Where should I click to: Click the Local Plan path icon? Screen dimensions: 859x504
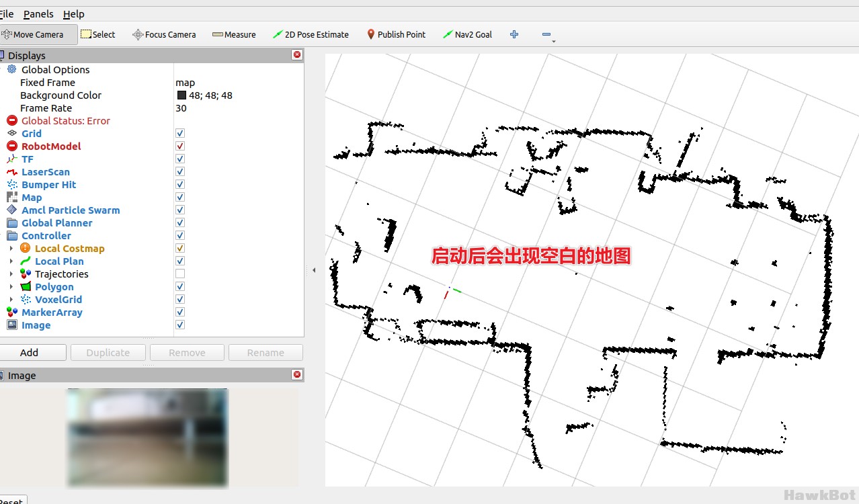tap(26, 261)
